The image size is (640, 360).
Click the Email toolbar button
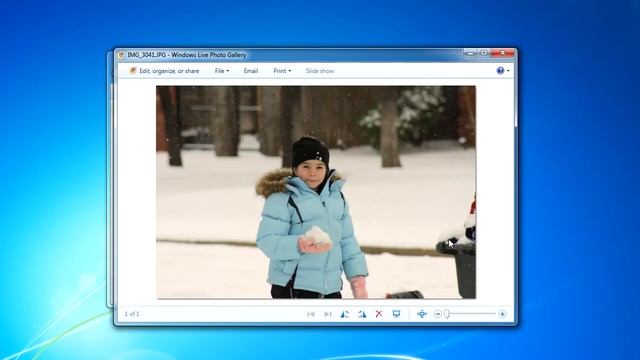point(251,71)
